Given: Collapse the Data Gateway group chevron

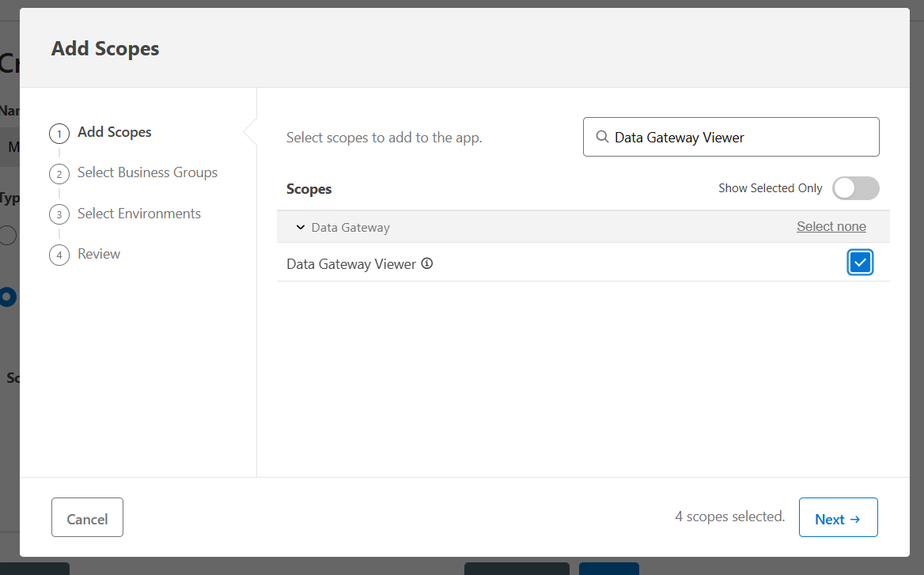Looking at the screenshot, I should (300, 227).
